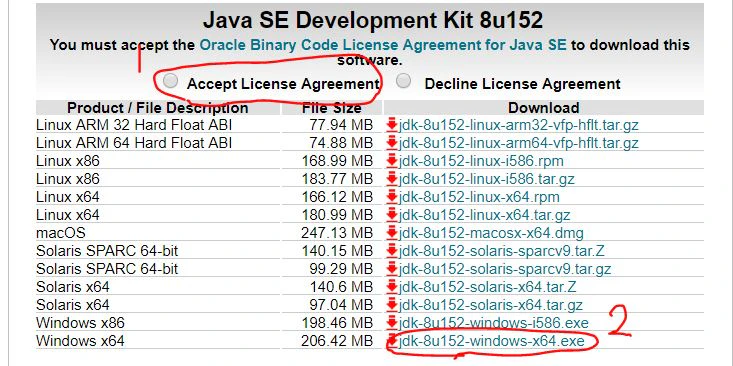The height and width of the screenshot is (366, 733).
Task: Click red download arrow for macosx-x64.dmg
Action: [x=392, y=233]
